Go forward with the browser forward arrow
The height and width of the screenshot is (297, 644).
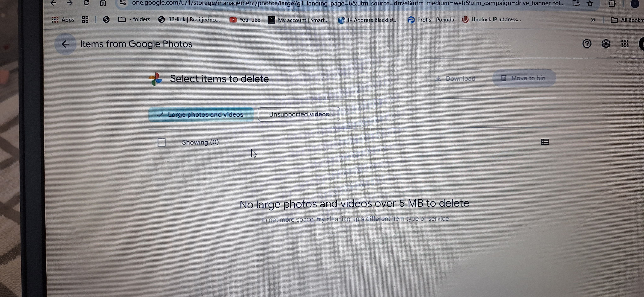(x=70, y=3)
